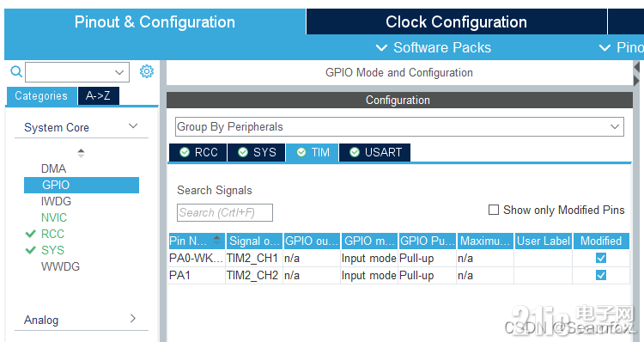Select DMA in System Core list

coord(53,168)
